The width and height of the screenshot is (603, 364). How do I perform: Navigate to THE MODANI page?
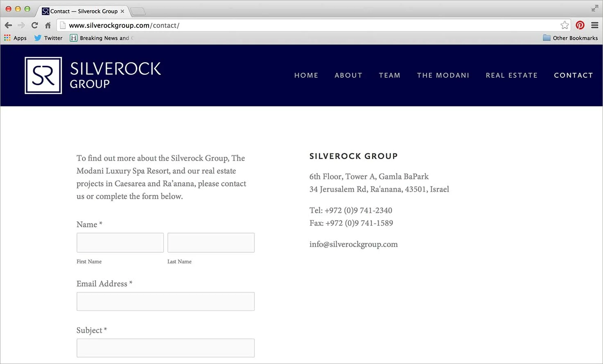click(443, 75)
